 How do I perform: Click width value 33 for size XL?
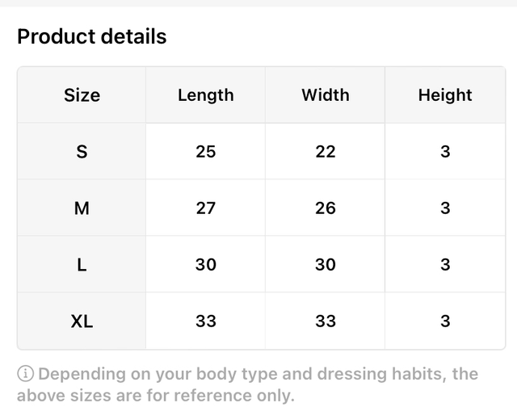point(326,321)
